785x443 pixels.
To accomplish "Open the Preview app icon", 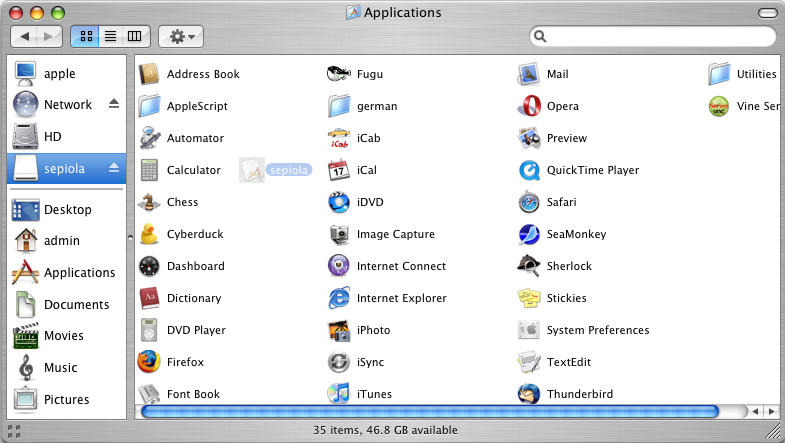I will (x=529, y=138).
